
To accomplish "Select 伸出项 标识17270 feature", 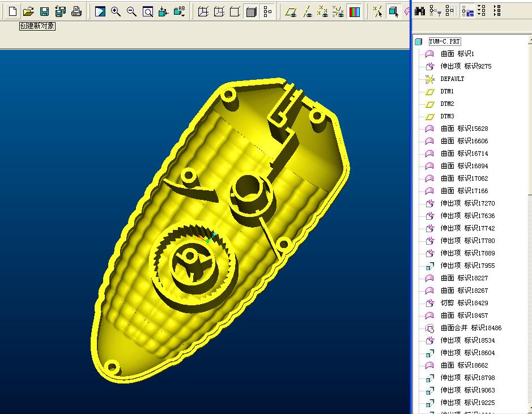I will [x=467, y=203].
